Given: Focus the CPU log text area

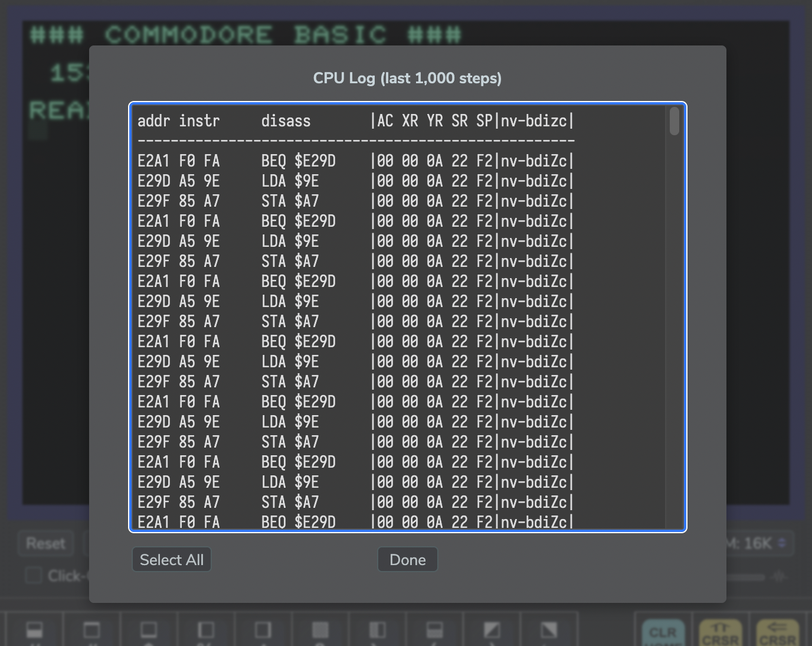Looking at the screenshot, I should [408, 317].
